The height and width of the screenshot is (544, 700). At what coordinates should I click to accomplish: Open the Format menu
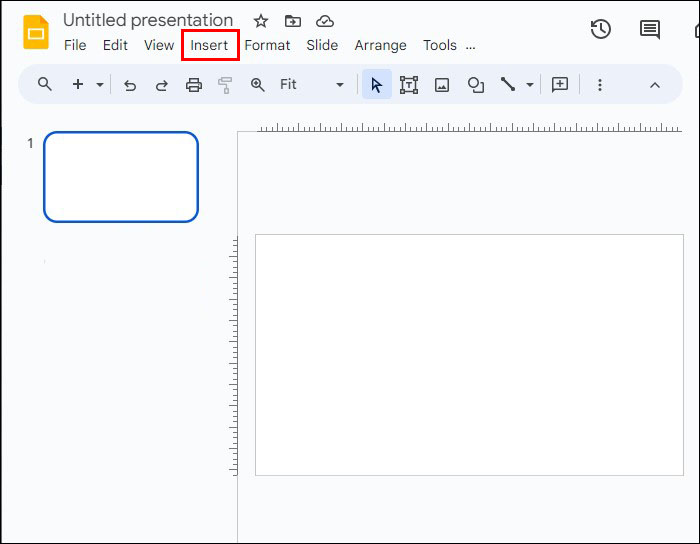(267, 45)
